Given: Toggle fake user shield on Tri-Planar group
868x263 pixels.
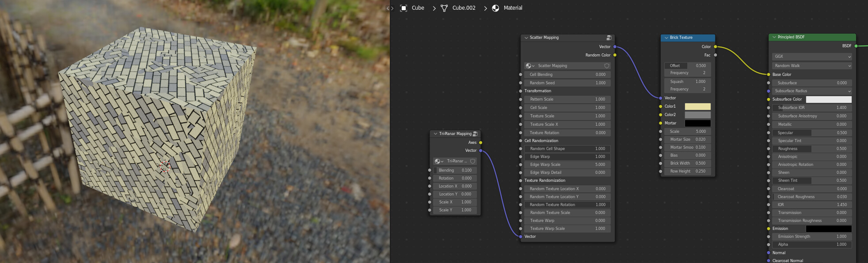Looking at the screenshot, I should pos(472,161).
